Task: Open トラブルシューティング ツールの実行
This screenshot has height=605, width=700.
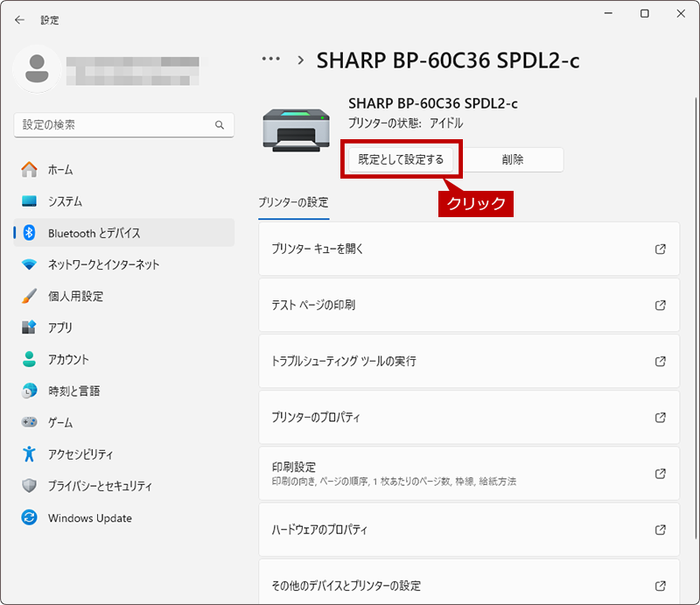Action: pos(455,362)
